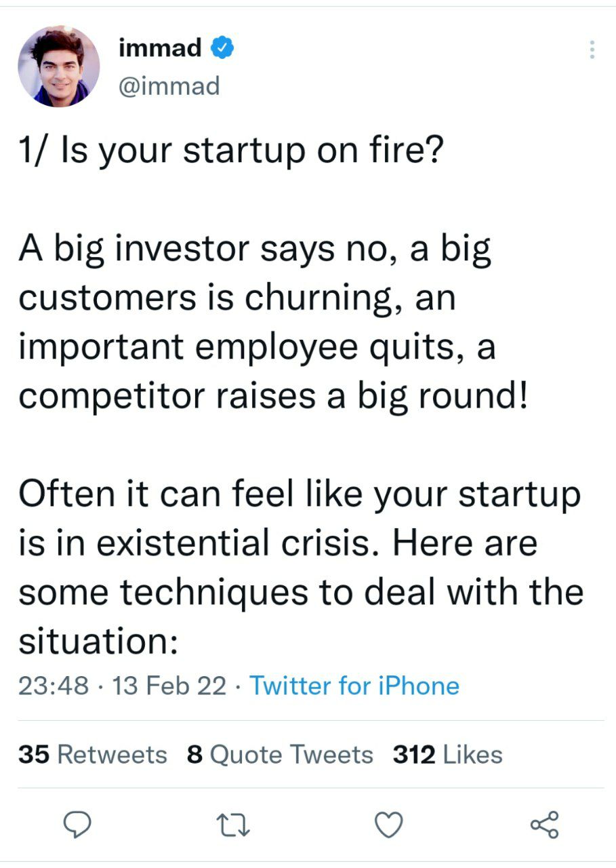Show the 312 Likes list
Image resolution: width=616 pixels, height=868 pixels.
coord(447,755)
